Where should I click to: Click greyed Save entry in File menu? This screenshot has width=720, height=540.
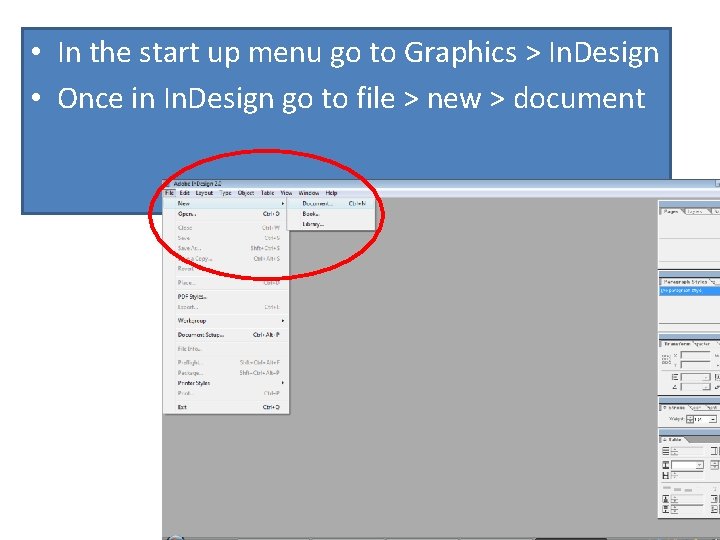coord(226,238)
